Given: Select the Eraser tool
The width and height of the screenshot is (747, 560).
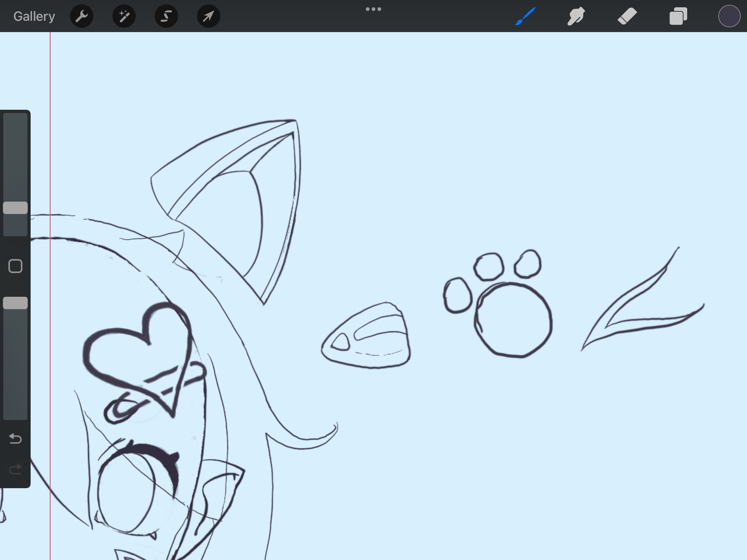Looking at the screenshot, I should tap(627, 16).
